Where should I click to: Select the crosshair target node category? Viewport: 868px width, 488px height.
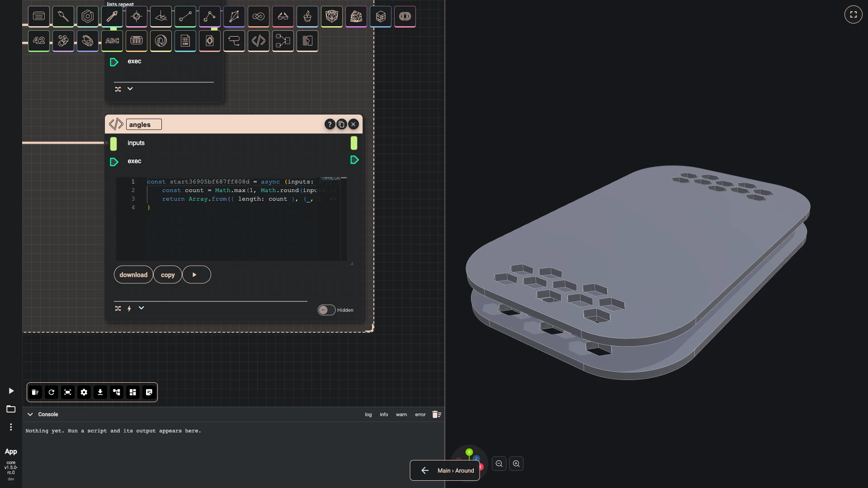[x=137, y=16]
